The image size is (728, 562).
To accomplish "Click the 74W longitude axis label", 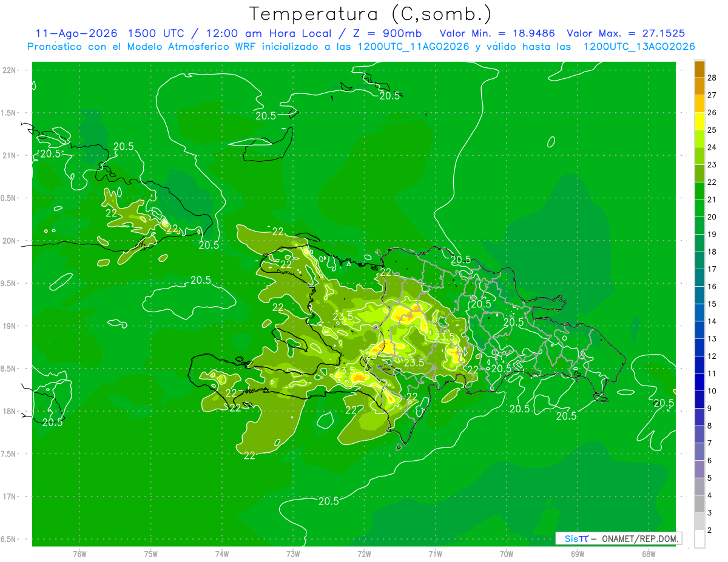I will pos(222,554).
